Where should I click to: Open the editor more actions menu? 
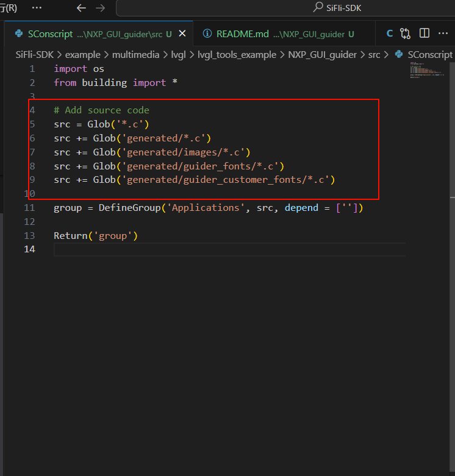click(x=443, y=34)
